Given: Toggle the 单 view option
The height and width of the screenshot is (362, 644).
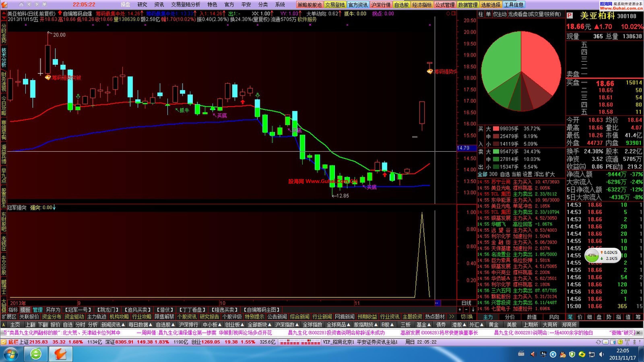Looking at the screenshot, I should [488, 14].
